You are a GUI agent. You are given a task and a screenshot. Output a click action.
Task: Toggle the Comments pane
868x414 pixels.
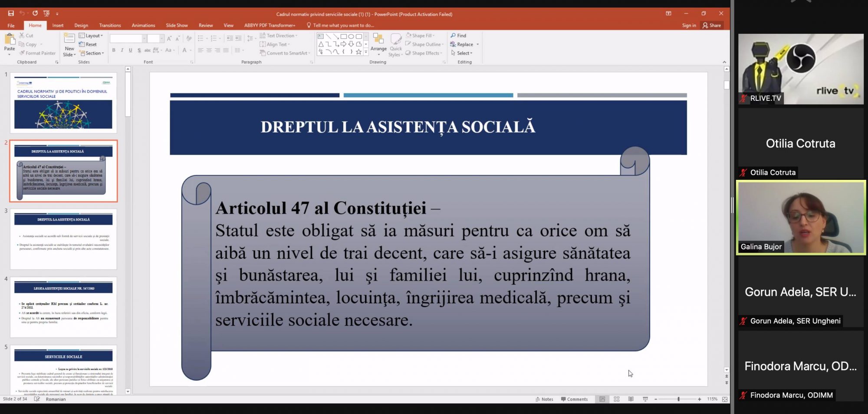tap(574, 399)
